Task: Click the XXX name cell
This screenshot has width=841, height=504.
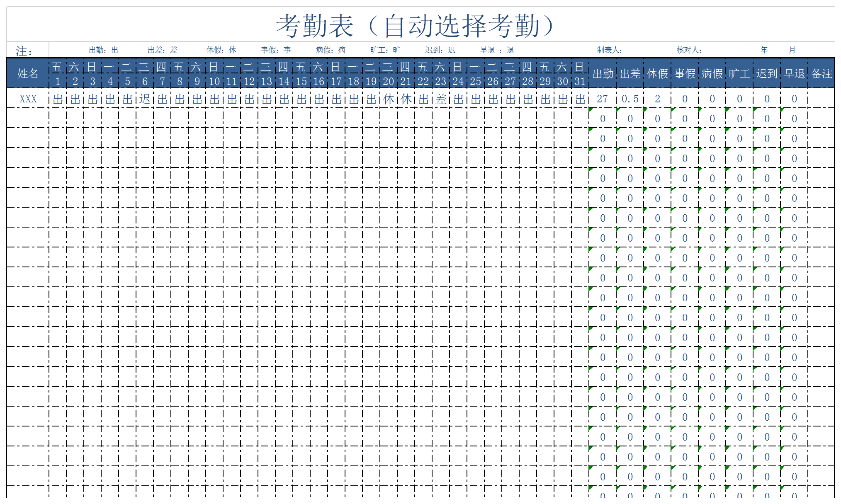Action: pos(28,99)
